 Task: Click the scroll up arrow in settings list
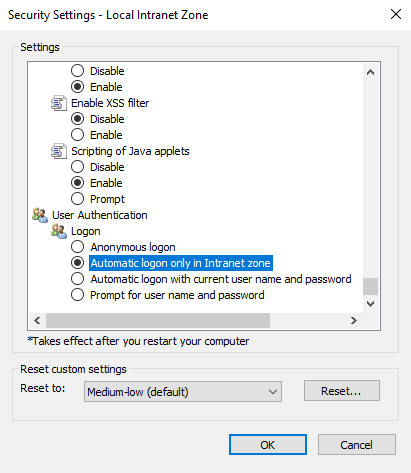tap(370, 72)
